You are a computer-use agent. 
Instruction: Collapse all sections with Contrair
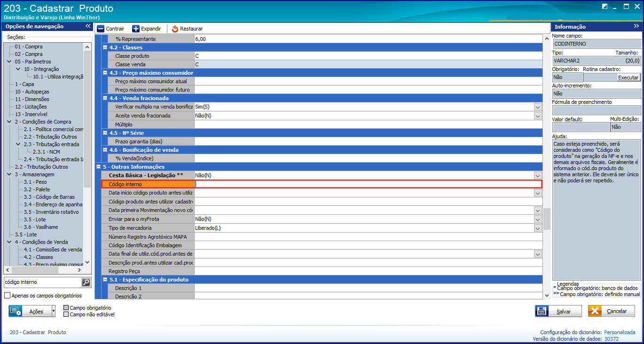[x=110, y=29]
